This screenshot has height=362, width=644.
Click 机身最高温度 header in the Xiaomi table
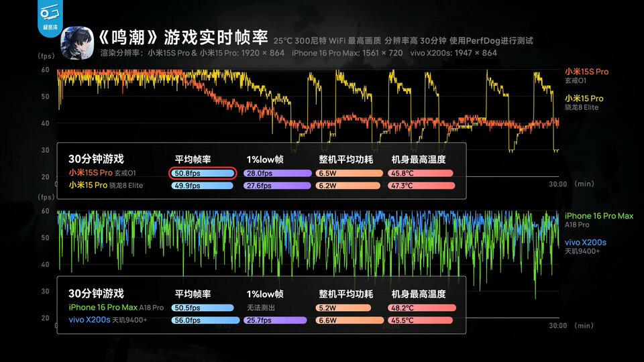click(x=419, y=160)
